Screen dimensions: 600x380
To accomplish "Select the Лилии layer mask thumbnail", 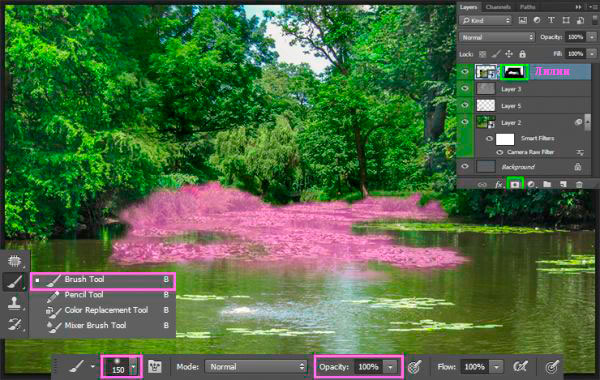I will click(x=514, y=72).
